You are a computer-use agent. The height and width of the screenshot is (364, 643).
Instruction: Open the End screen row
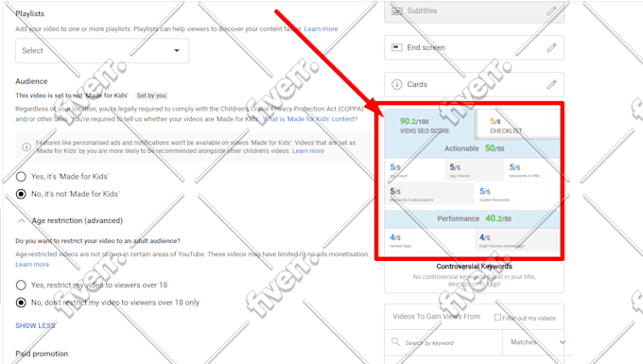[474, 47]
